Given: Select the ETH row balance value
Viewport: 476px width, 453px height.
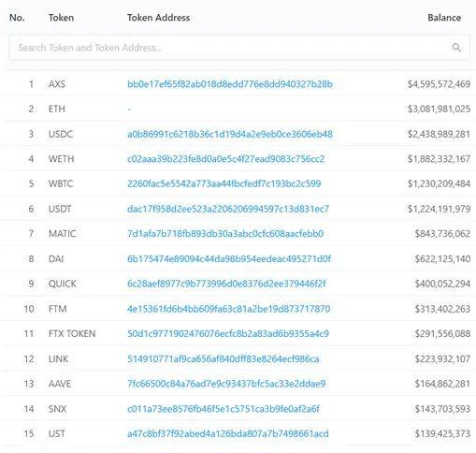Looking at the screenshot, I should tap(439, 109).
